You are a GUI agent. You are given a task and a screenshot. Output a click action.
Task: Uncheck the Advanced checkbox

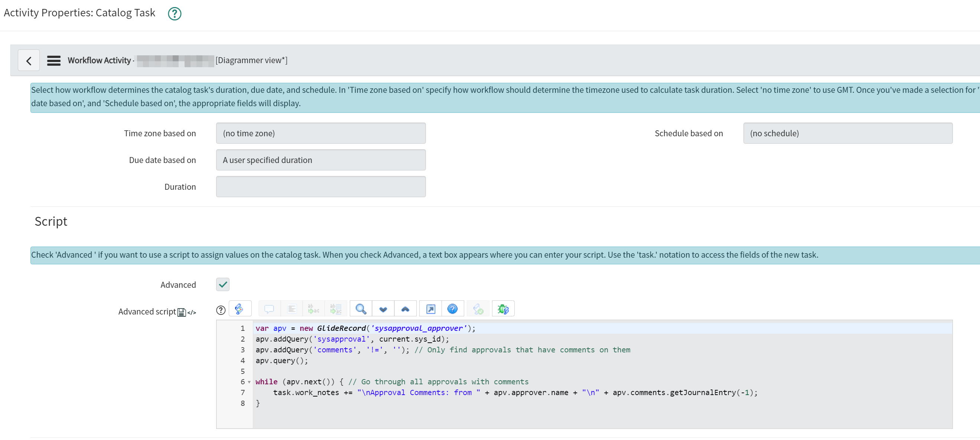pos(222,284)
